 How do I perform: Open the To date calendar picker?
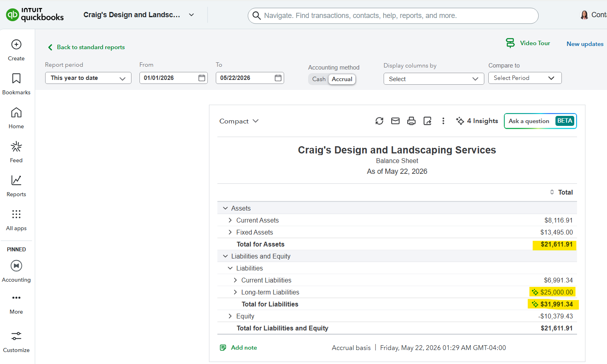click(x=278, y=78)
